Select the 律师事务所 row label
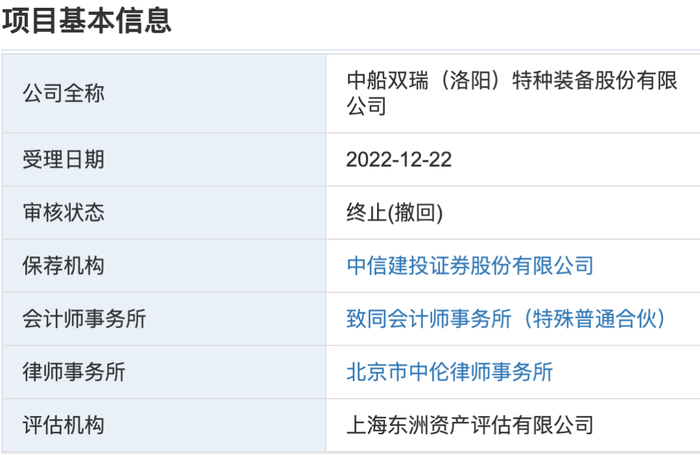 [73, 372]
